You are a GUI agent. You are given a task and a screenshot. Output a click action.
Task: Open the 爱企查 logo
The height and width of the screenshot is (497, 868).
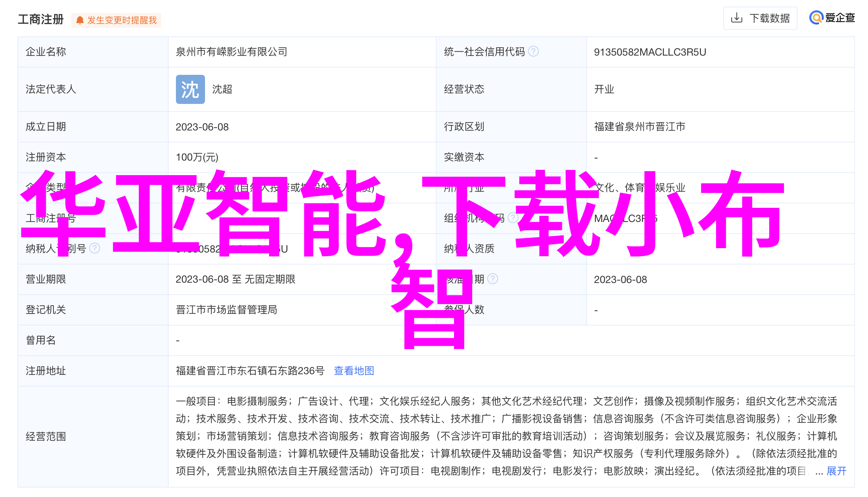(832, 18)
